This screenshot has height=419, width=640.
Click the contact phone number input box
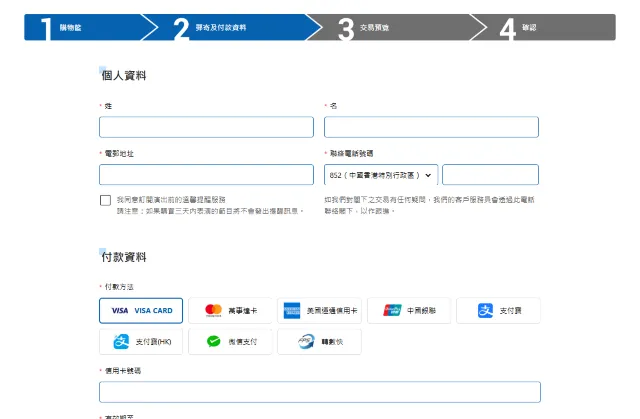tap(490, 175)
